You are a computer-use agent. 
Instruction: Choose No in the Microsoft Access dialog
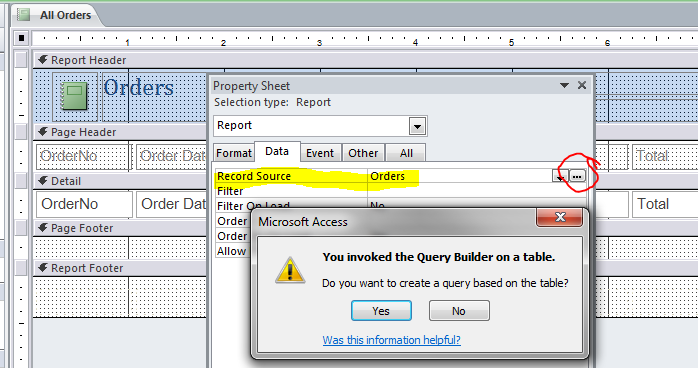[459, 311]
